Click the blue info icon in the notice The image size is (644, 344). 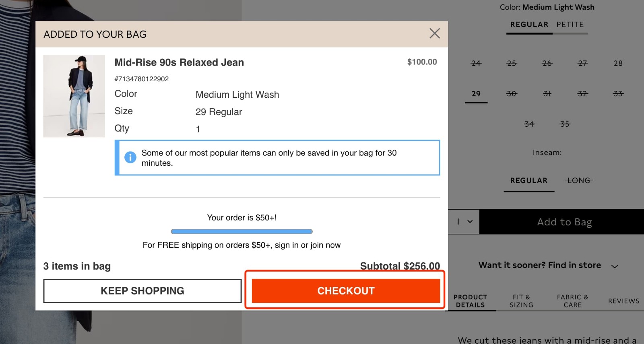click(x=130, y=158)
